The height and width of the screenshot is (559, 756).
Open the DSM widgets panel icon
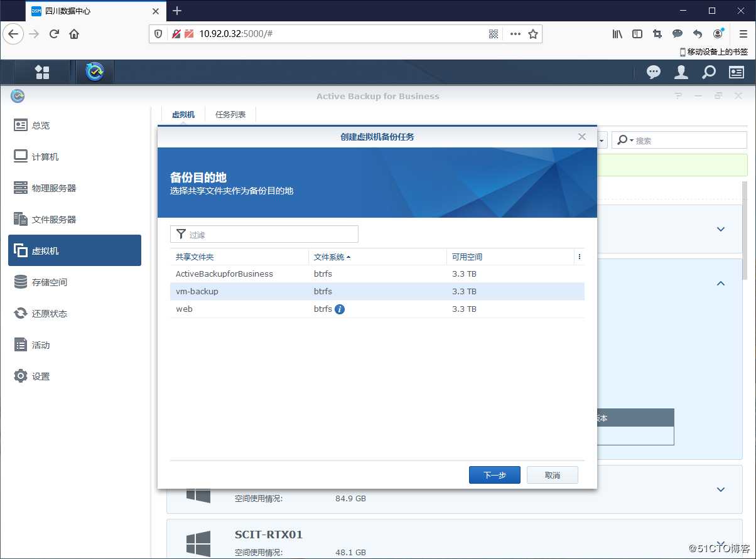click(x=736, y=73)
